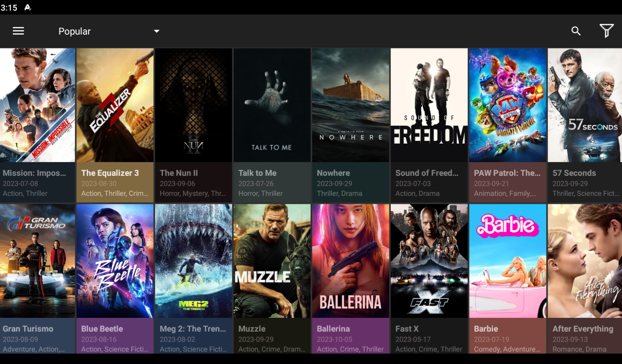
Task: Select the 'Barbie' title text
Action: point(486,329)
